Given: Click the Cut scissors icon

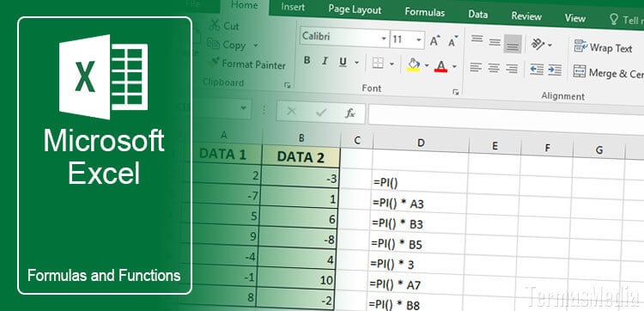Looking at the screenshot, I should [x=215, y=26].
